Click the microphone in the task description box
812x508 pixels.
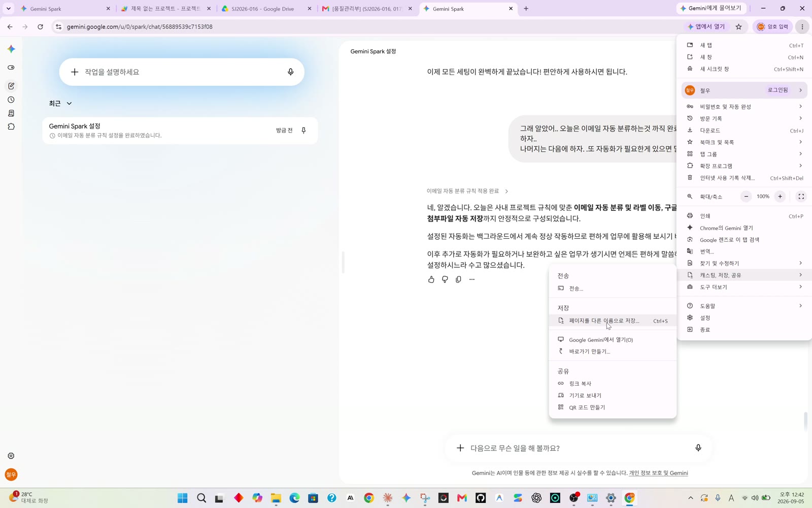coord(291,72)
